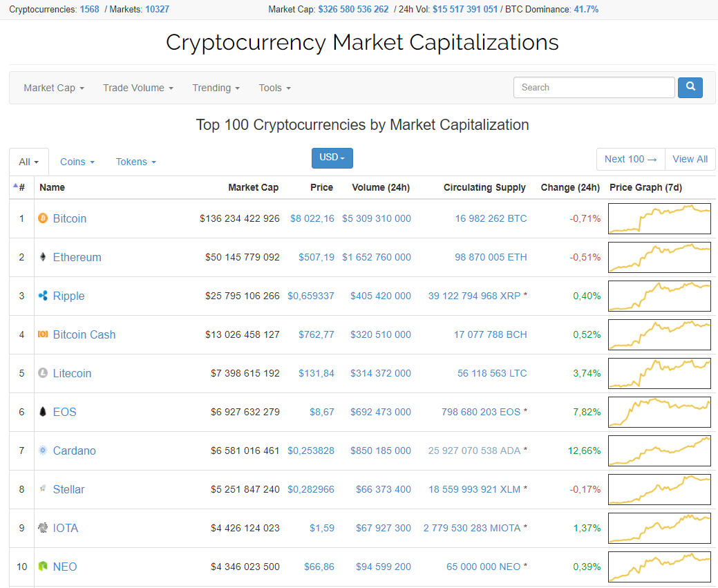Switch to the Coins tab
This screenshot has width=718, height=588.
77,162
